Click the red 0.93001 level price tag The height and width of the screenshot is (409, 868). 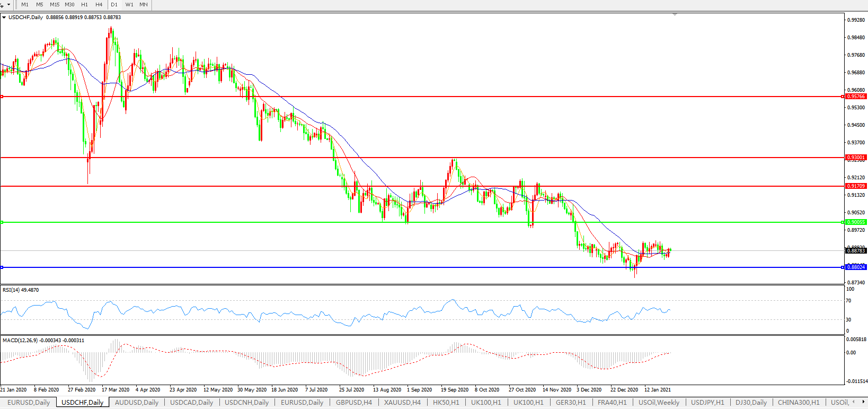click(856, 158)
